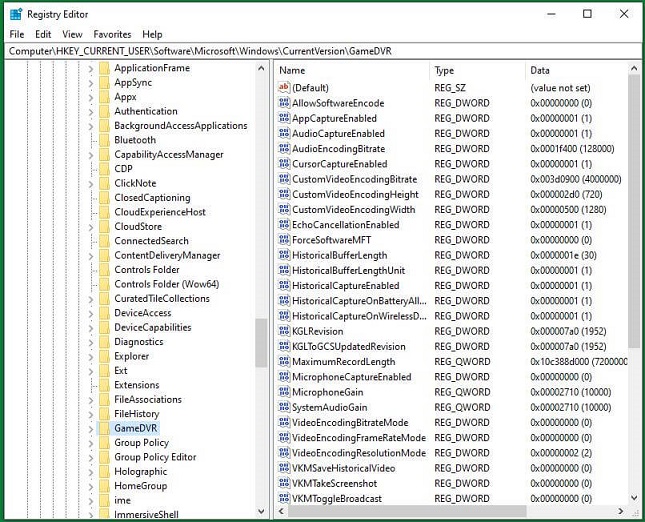Click the AudioCaptureEnabled value icon
Viewport: 645px width, 522px height.
(284, 133)
